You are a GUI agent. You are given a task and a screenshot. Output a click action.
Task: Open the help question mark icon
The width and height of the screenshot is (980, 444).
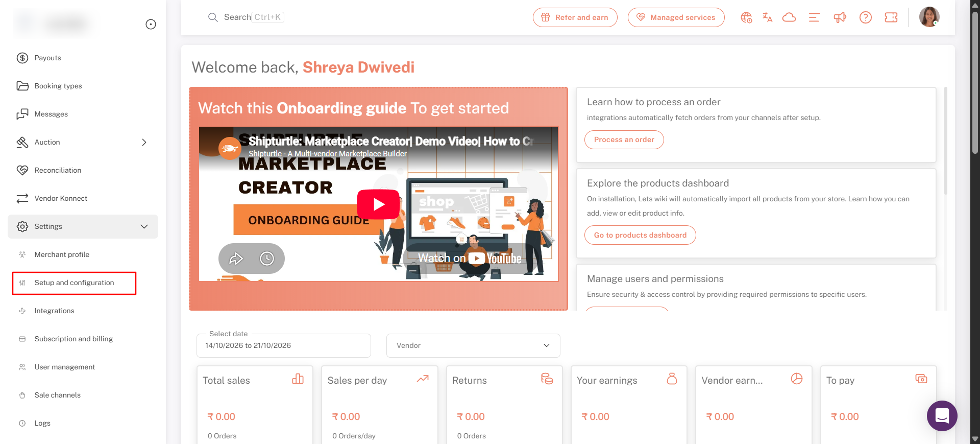click(x=866, y=17)
